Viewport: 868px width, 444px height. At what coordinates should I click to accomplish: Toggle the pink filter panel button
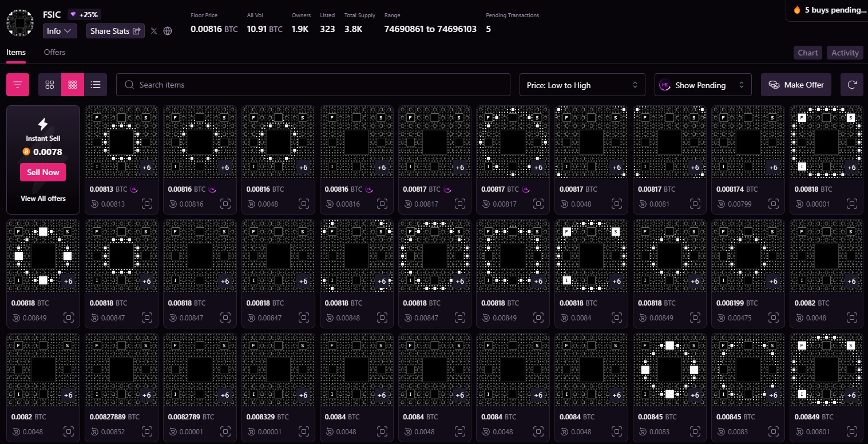18,85
